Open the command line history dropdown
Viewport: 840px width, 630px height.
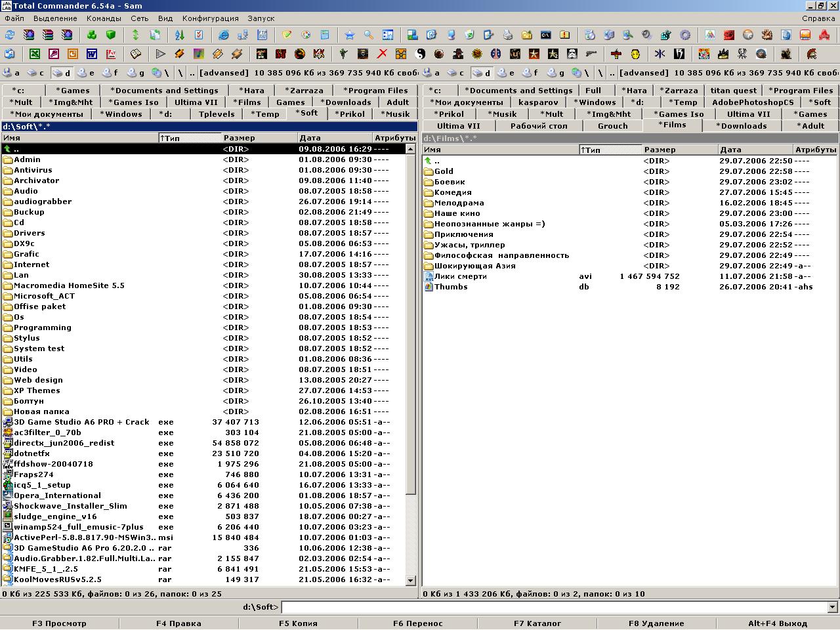tap(833, 607)
